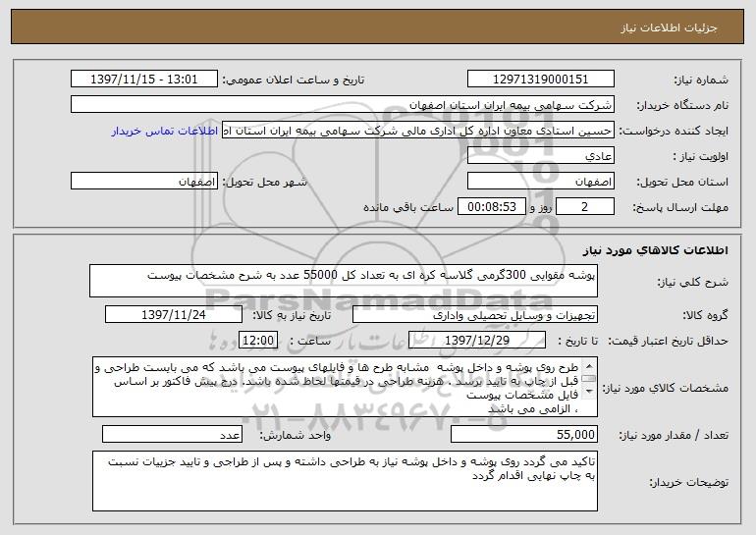The image size is (756, 535).
Task: Click the اولویت نیاز label
Action: (701, 156)
